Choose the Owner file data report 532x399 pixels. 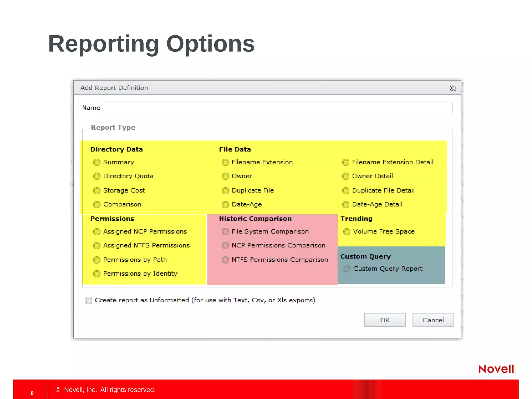(225, 176)
